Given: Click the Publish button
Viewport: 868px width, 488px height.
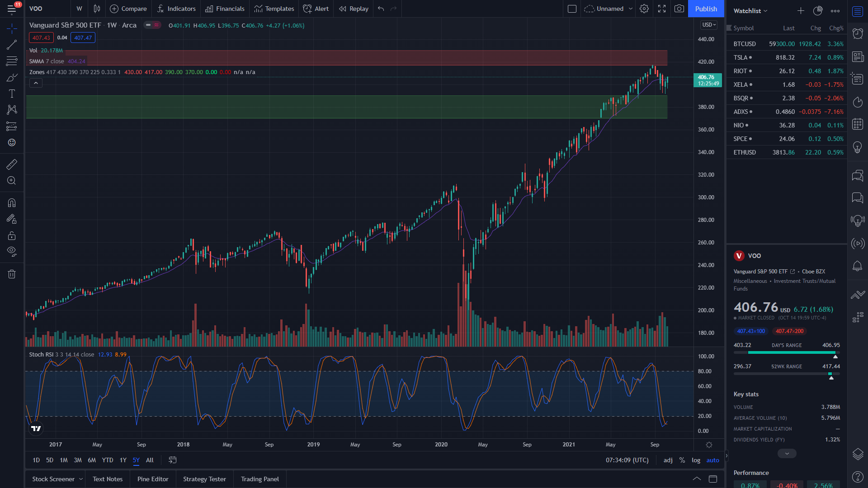Looking at the screenshot, I should click(x=706, y=9).
